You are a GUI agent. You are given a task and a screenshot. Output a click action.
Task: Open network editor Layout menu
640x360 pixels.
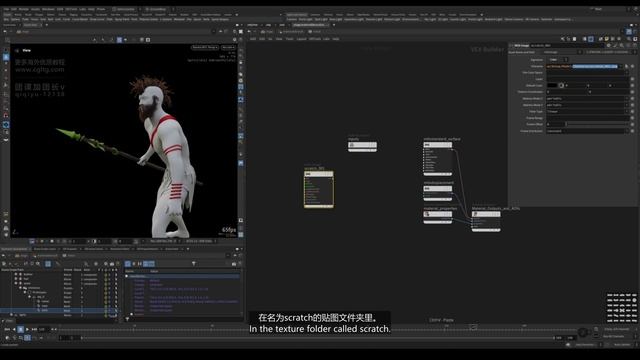click(x=301, y=39)
